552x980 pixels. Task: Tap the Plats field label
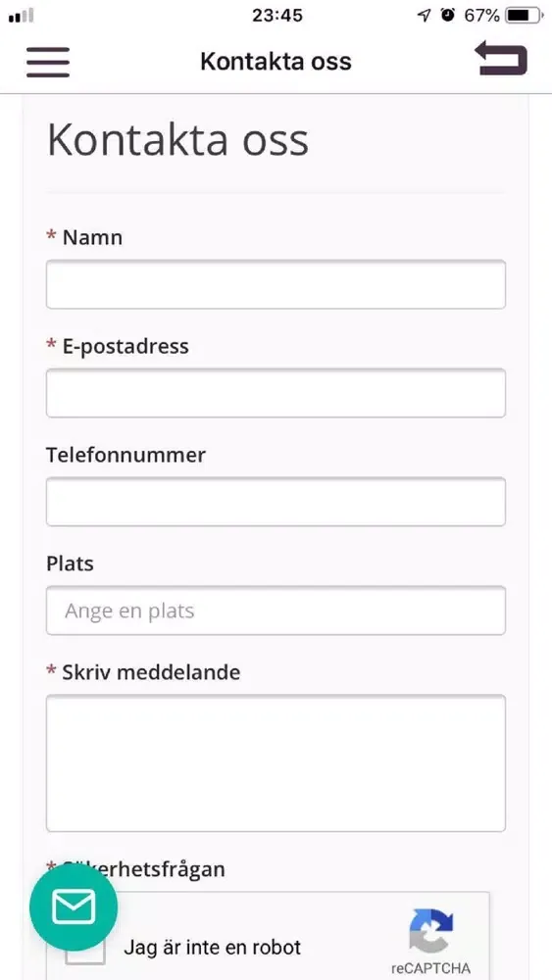click(70, 563)
